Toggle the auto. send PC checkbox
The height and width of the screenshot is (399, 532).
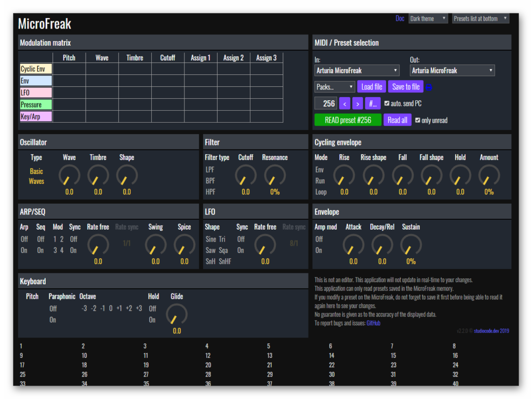[387, 103]
